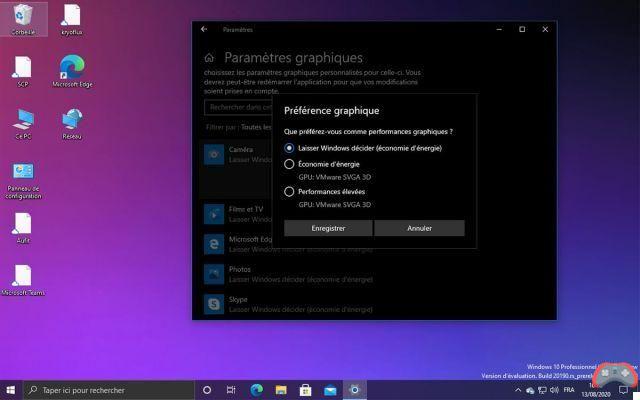Open Panneau de configuration desktop icon
Image resolution: width=640 pixels, height=400 pixels.
click(x=23, y=180)
